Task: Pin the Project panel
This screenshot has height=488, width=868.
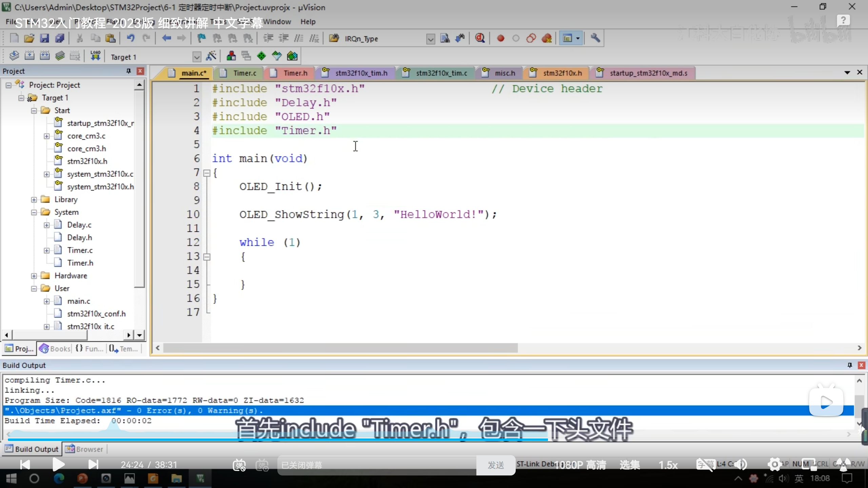Action: (x=129, y=71)
